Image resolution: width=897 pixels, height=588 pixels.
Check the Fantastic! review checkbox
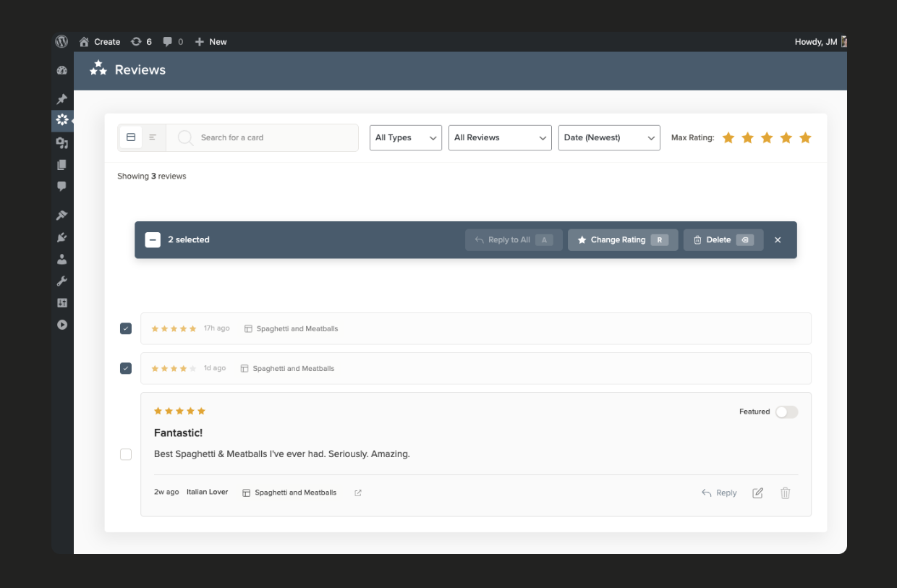coord(126,453)
